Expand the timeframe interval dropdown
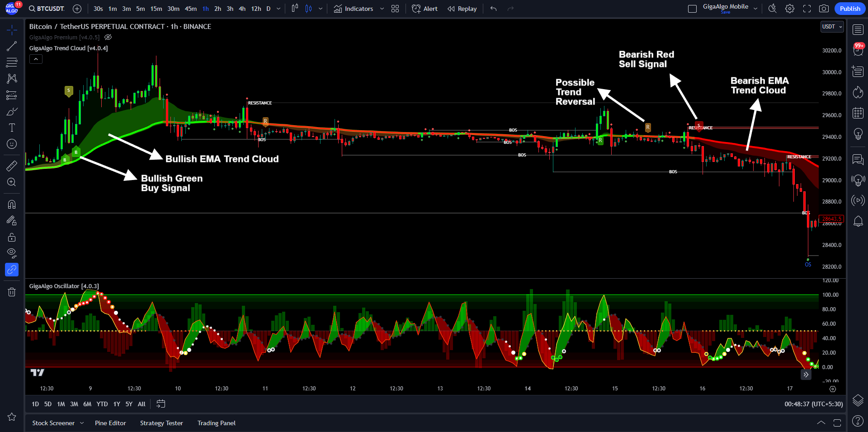 coord(278,9)
